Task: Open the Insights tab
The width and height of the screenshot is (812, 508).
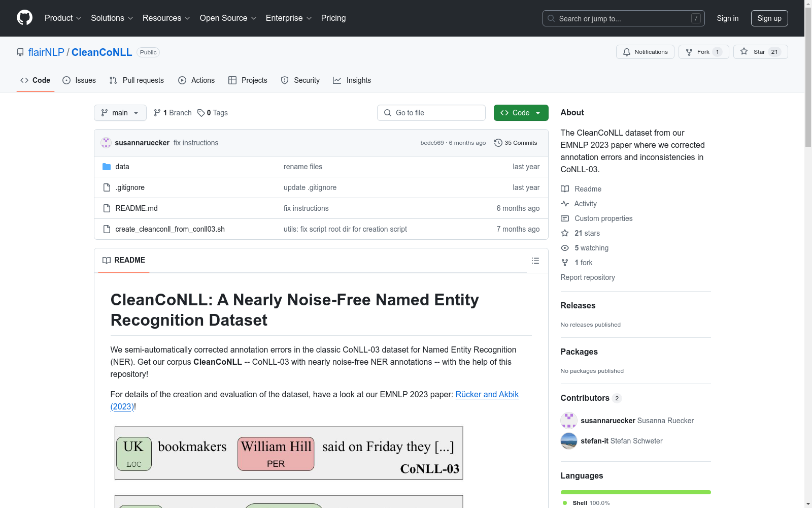Action: [x=352, y=80]
